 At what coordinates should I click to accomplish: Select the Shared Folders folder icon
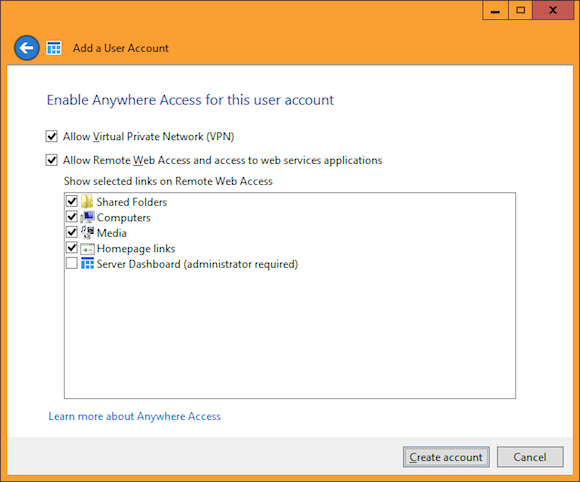pos(87,202)
